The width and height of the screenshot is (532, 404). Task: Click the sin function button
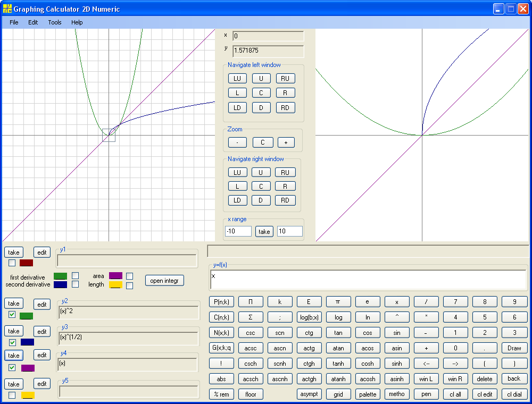(397, 333)
